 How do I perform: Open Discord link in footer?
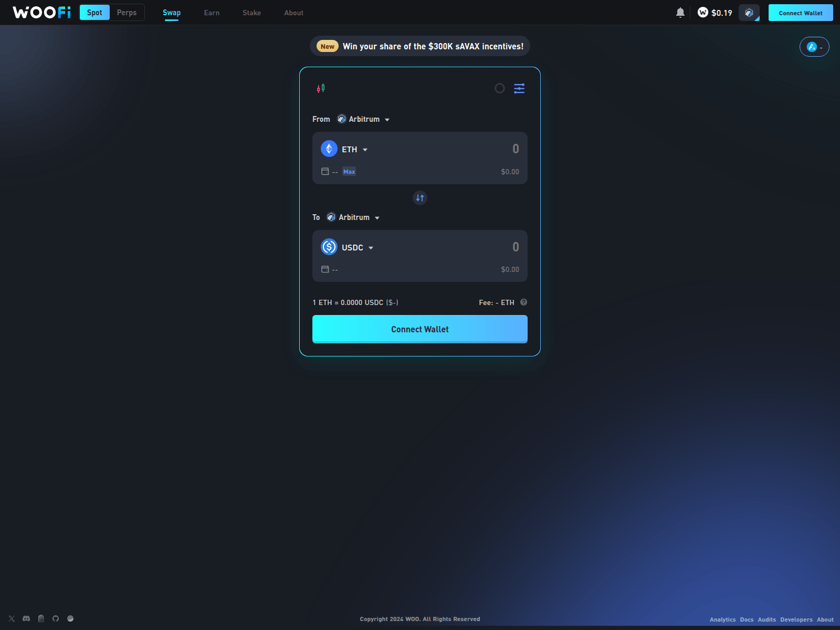pos(26,618)
